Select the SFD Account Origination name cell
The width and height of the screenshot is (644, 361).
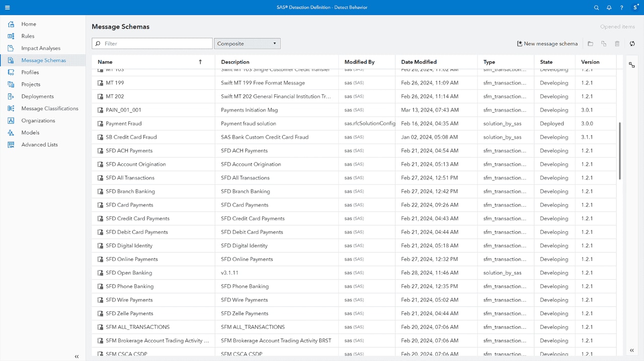(x=135, y=164)
